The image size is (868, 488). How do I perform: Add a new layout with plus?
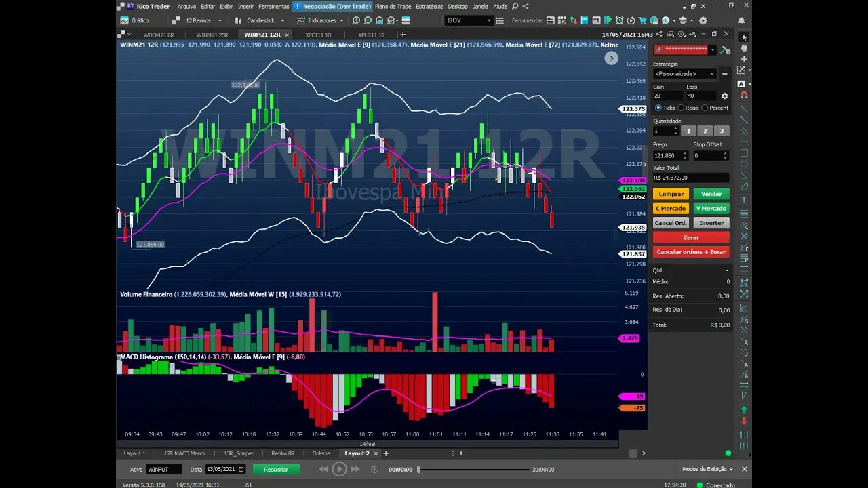(386, 453)
